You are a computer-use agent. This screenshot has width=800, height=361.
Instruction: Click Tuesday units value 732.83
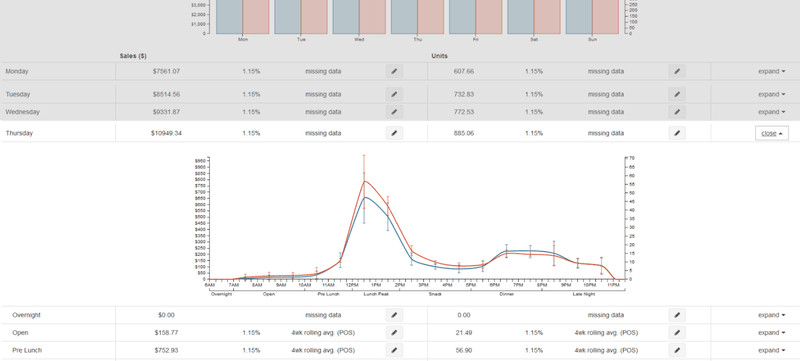click(x=464, y=94)
